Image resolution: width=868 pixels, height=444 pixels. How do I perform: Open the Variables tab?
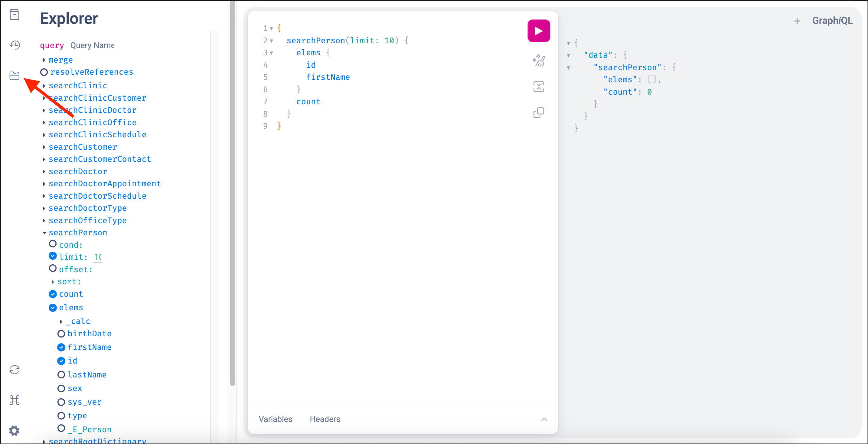click(x=275, y=419)
